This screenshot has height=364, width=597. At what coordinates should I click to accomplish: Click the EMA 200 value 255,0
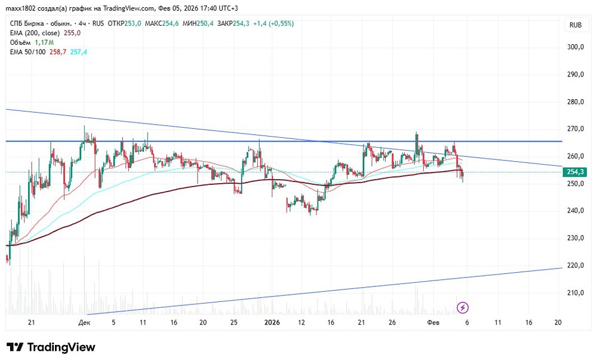(72, 33)
